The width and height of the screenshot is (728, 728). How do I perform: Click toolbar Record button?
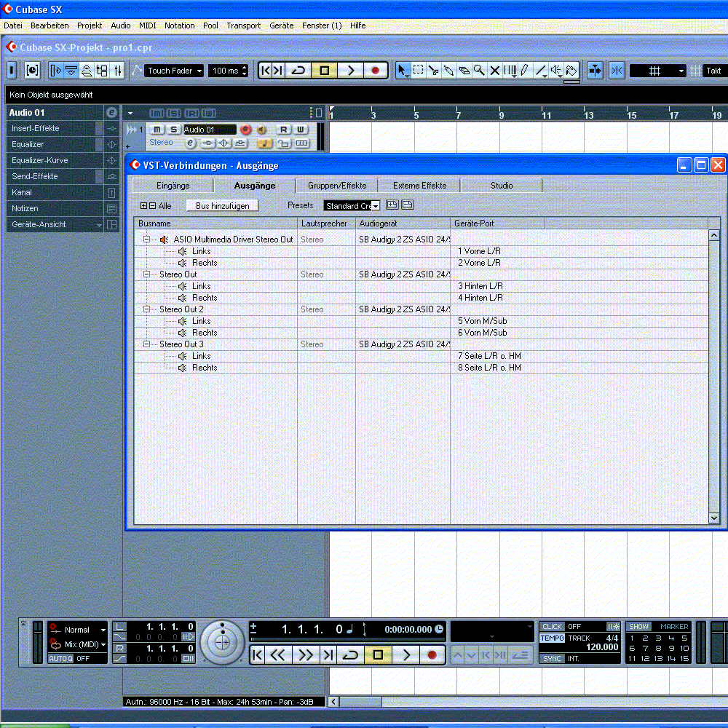tap(375, 71)
